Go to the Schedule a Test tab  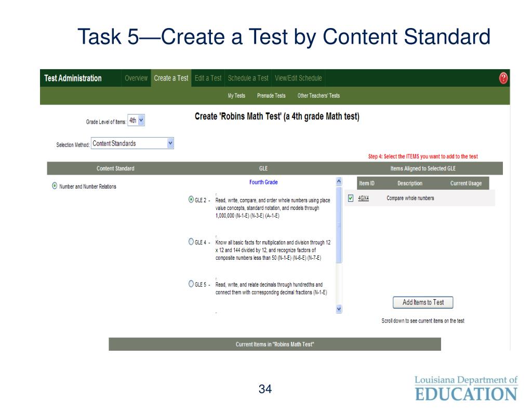tap(248, 78)
